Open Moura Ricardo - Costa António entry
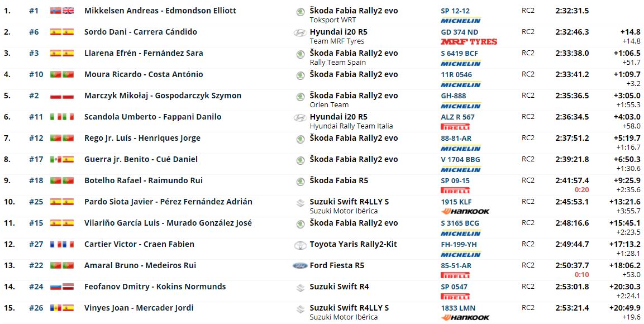 tap(144, 74)
